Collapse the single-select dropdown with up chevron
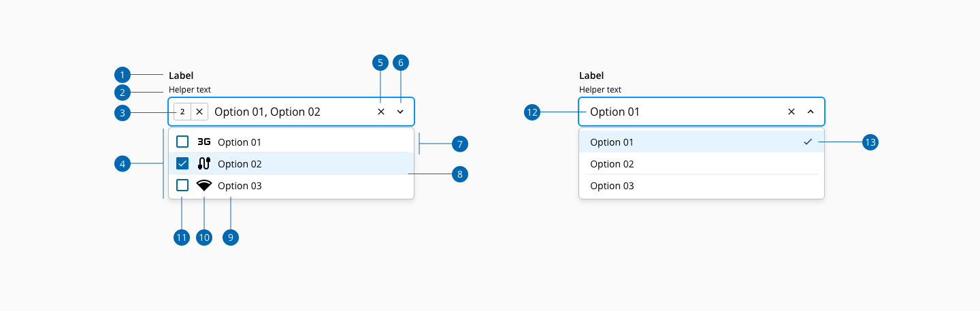980x311 pixels. (x=810, y=112)
